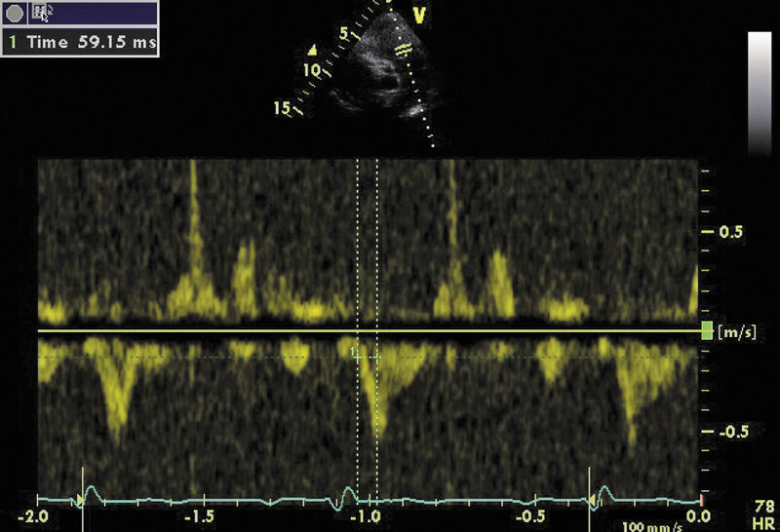
Task: Click the depth label 5 on sector scale
Action: click(x=344, y=33)
